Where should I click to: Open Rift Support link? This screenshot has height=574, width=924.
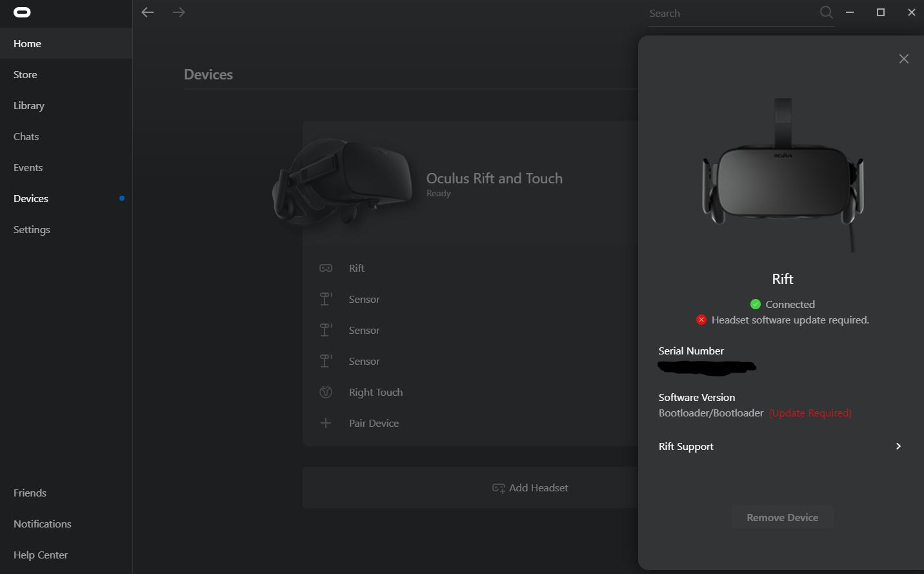(780, 446)
